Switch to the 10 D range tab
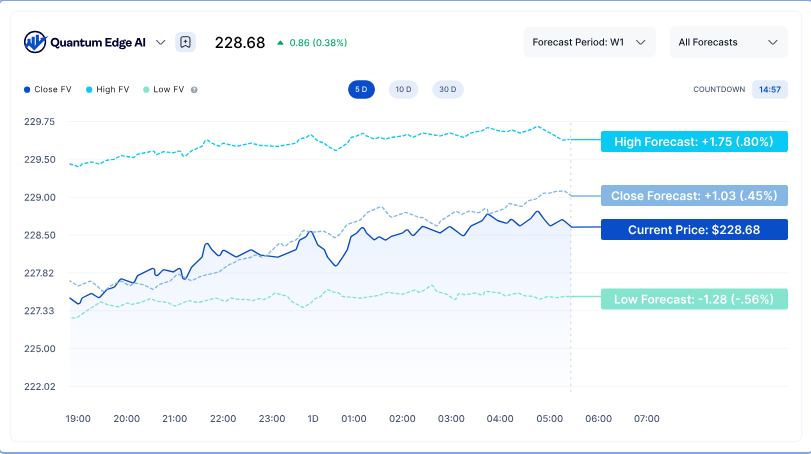Image resolution: width=811 pixels, height=454 pixels. (x=403, y=89)
